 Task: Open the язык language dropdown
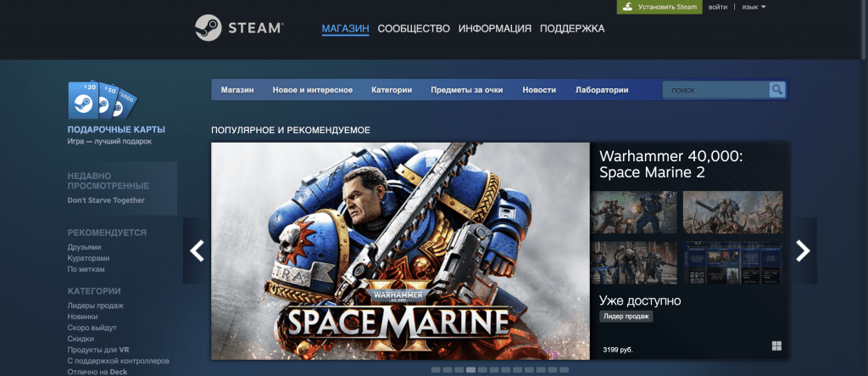(x=754, y=7)
